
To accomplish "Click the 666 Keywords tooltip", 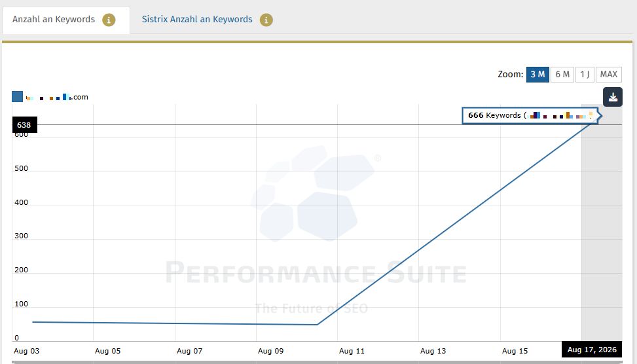I will pos(530,115).
